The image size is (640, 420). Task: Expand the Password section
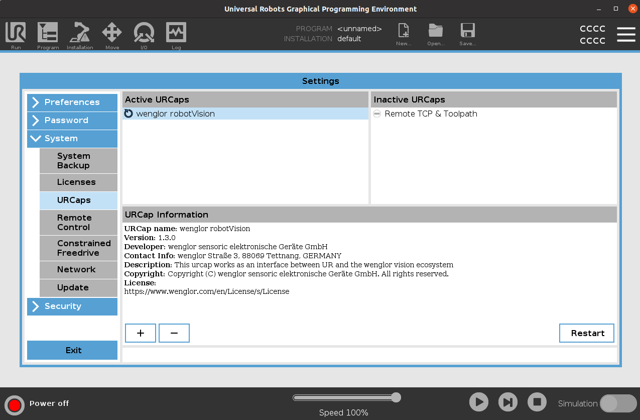click(72, 120)
